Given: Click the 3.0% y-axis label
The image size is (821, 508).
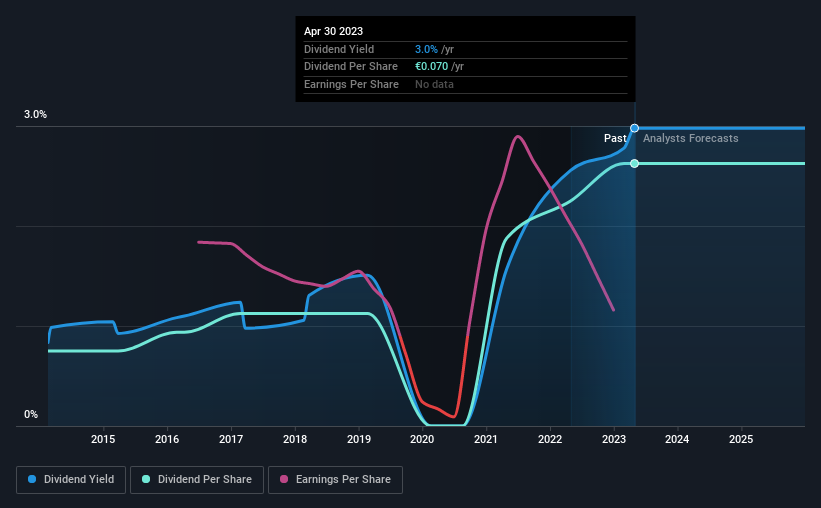Looking at the screenshot, I should coord(35,115).
